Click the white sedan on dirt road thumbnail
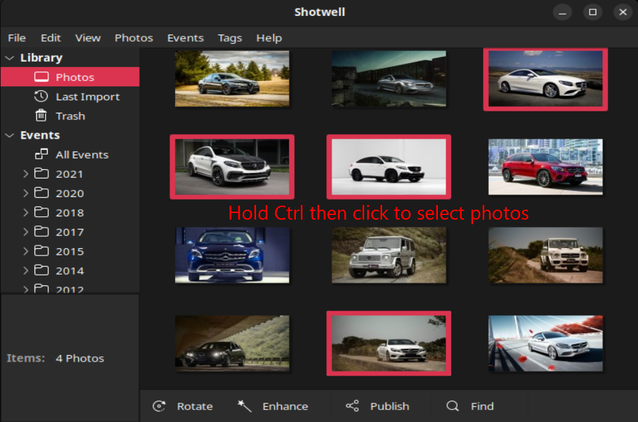The height and width of the screenshot is (422, 638). click(x=389, y=343)
